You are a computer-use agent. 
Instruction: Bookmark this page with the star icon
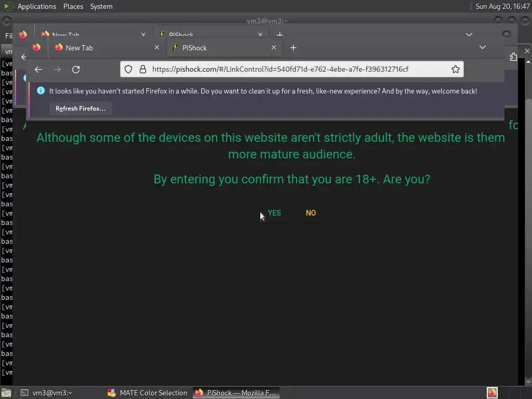tap(455, 69)
